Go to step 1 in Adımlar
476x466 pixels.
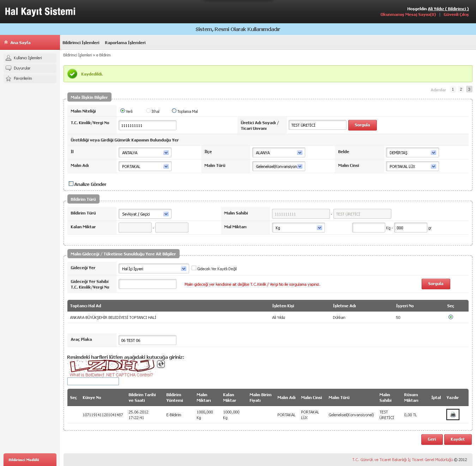pyautogui.click(x=453, y=89)
